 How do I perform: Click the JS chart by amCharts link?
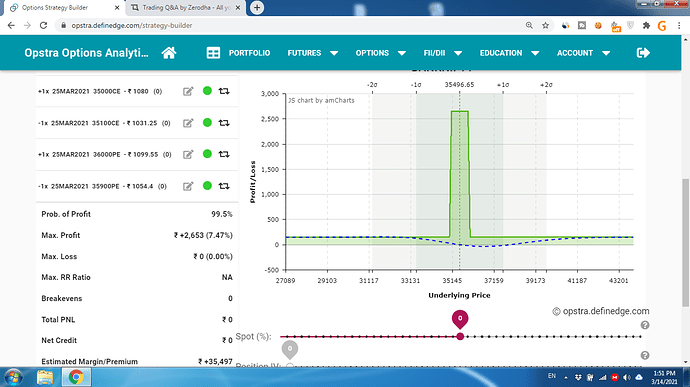[x=321, y=100]
